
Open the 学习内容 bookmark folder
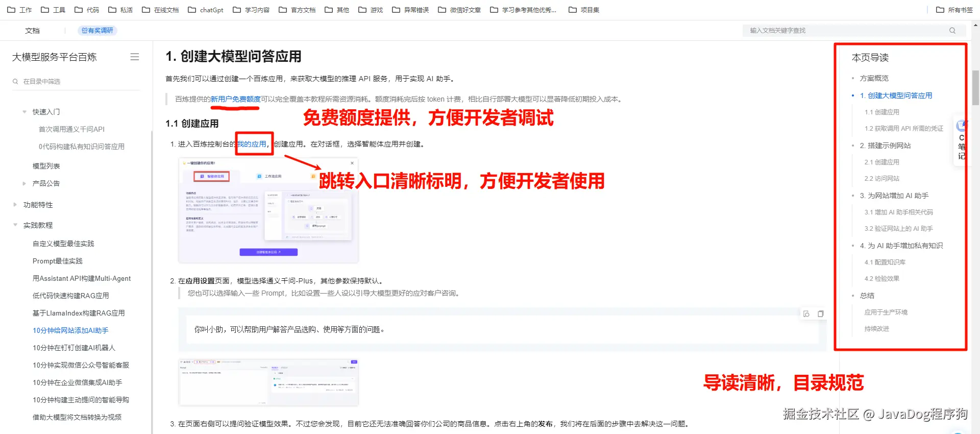251,10
